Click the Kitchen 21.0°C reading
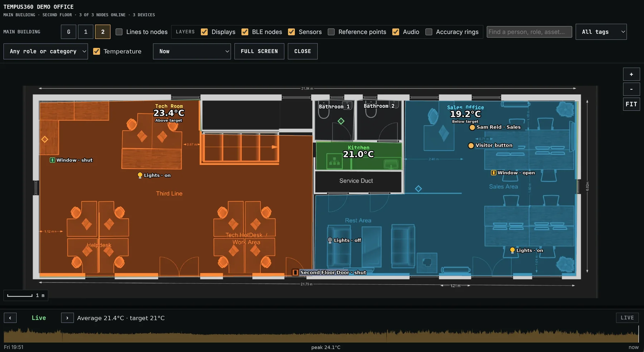Screen dimensions: 644x352 tap(358, 154)
